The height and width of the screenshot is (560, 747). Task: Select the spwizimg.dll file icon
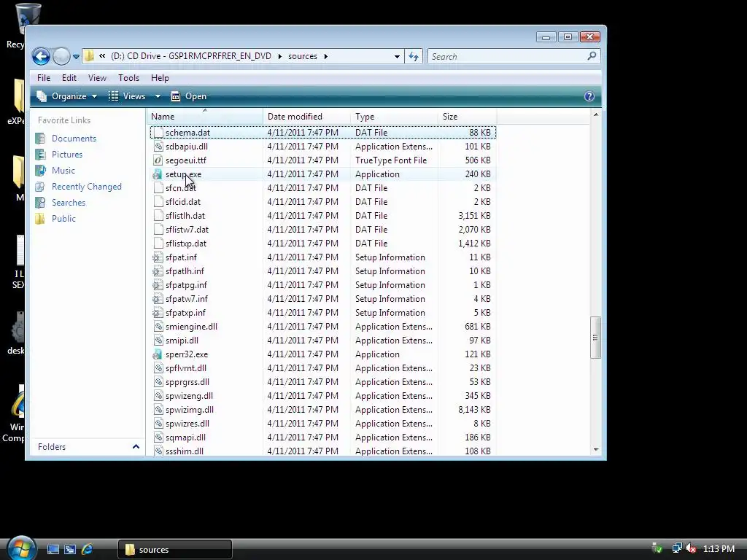pos(158,410)
